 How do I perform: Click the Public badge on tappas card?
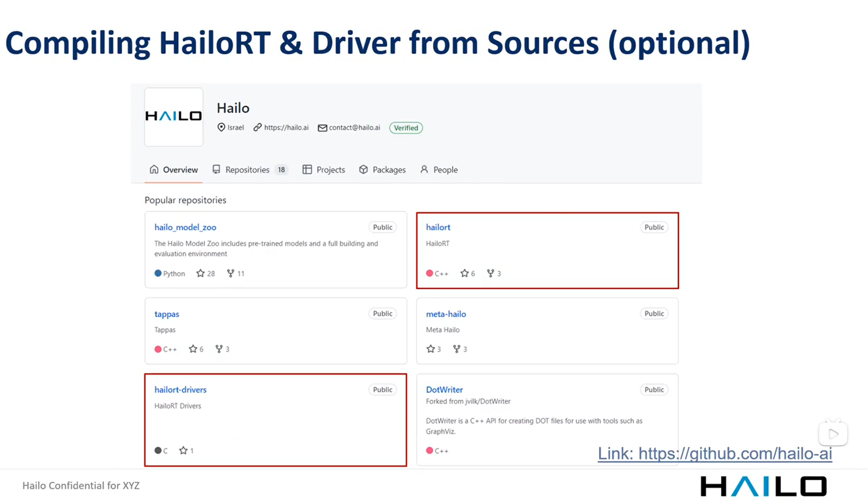click(x=383, y=313)
